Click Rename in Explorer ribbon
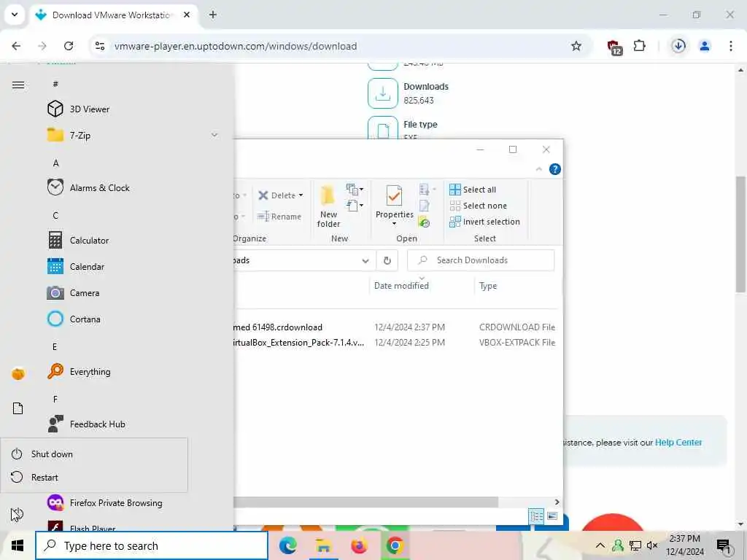 [x=279, y=217]
